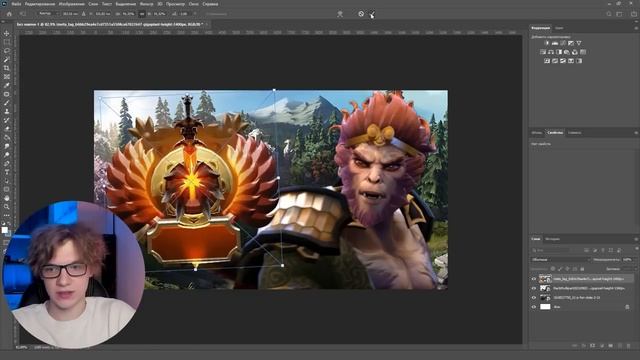Toggle lock image pixels brush icon
Viewport: 640px width, 360px height.
click(x=560, y=269)
